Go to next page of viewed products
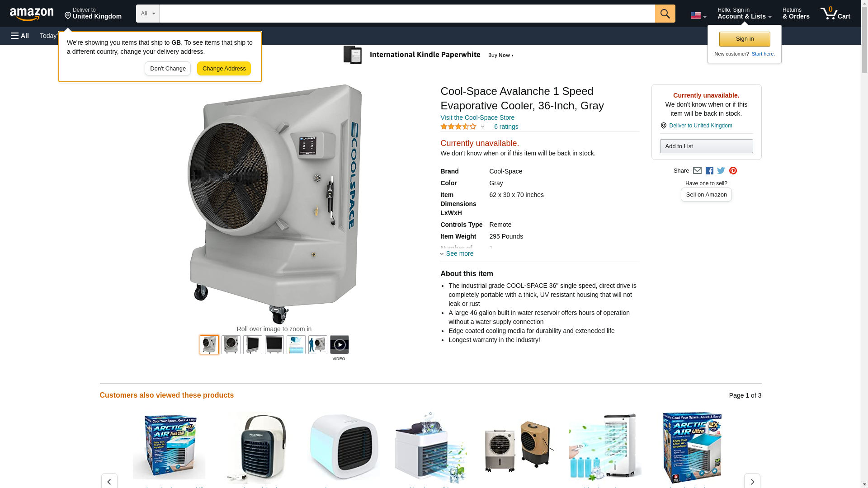868x488 pixels. coord(752,482)
